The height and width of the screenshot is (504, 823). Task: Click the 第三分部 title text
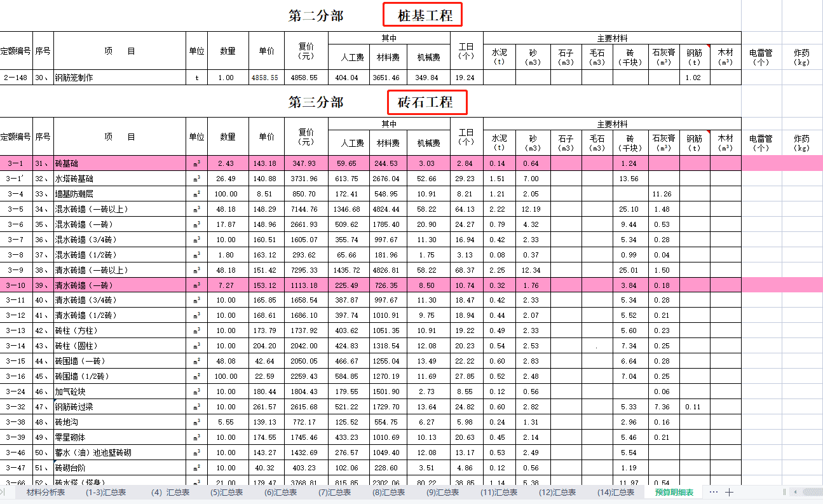coord(316,102)
